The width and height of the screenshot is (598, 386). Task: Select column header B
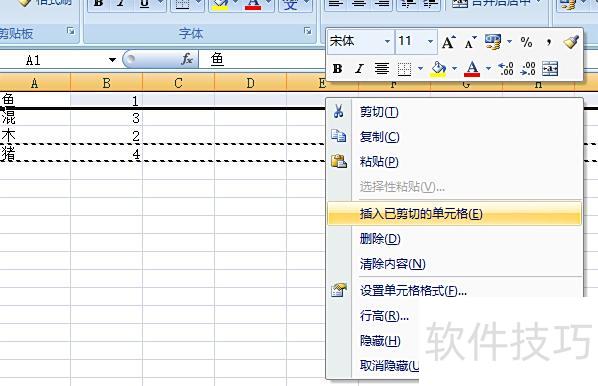point(106,83)
